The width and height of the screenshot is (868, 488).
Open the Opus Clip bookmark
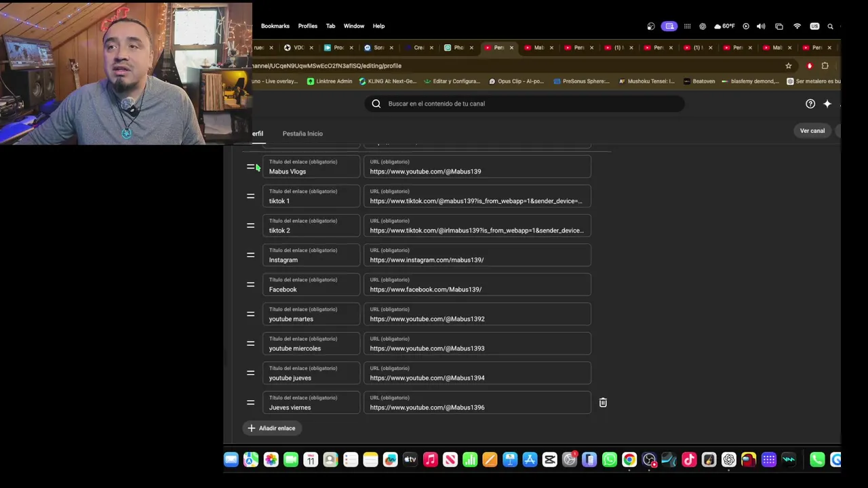(x=516, y=81)
